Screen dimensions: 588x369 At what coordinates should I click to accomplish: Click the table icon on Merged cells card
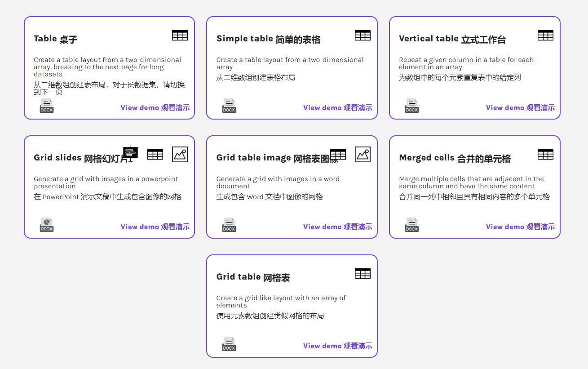(545, 155)
